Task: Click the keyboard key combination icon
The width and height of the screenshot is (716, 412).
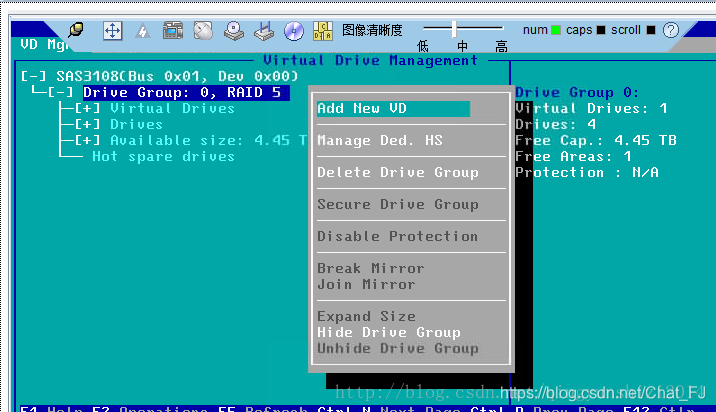Action: [x=323, y=31]
